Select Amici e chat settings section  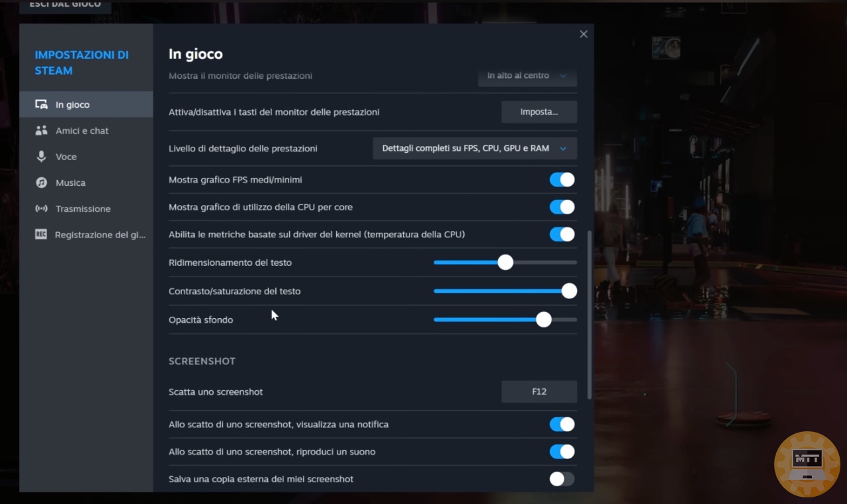pos(82,131)
